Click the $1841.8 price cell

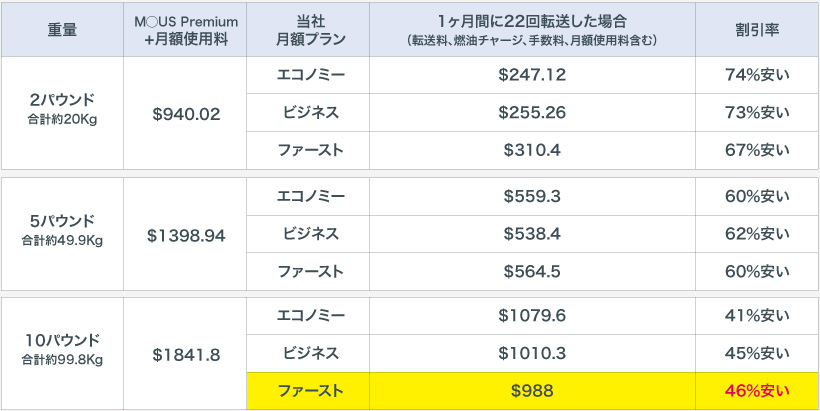(x=185, y=353)
